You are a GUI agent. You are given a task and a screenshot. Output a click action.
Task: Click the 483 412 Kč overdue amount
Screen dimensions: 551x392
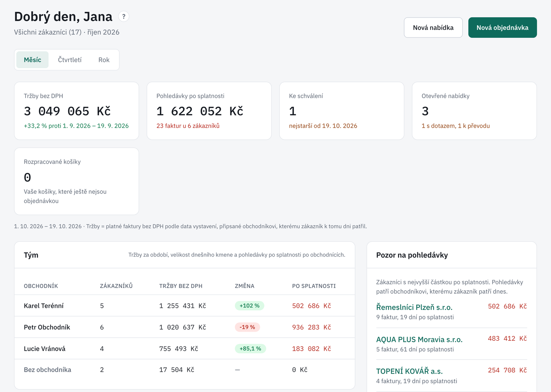[507, 338]
